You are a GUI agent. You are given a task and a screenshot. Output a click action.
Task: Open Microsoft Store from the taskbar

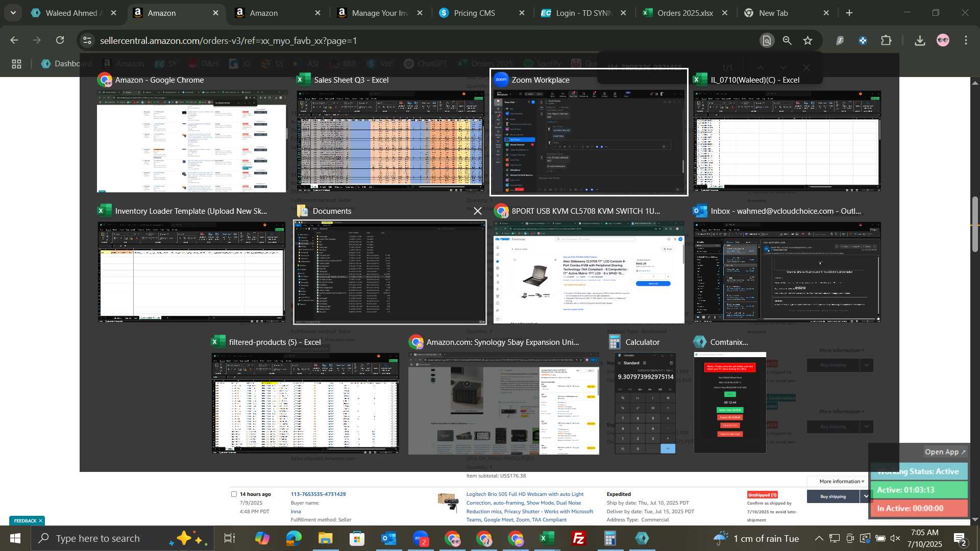pos(357,538)
